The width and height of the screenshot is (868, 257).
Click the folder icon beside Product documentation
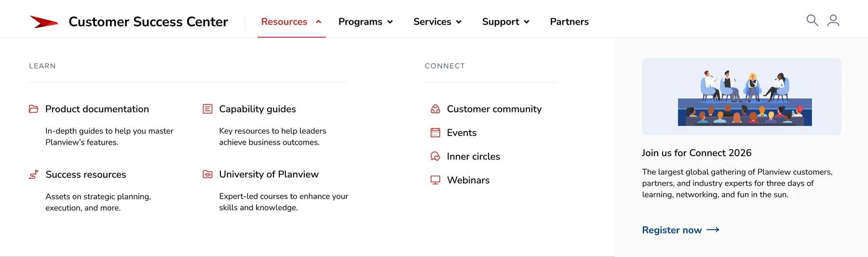(33, 109)
